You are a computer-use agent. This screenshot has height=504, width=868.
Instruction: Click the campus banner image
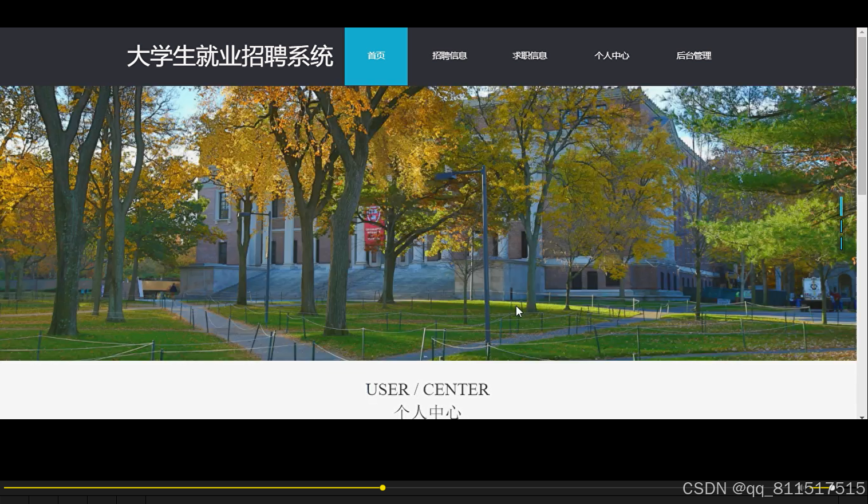428,223
